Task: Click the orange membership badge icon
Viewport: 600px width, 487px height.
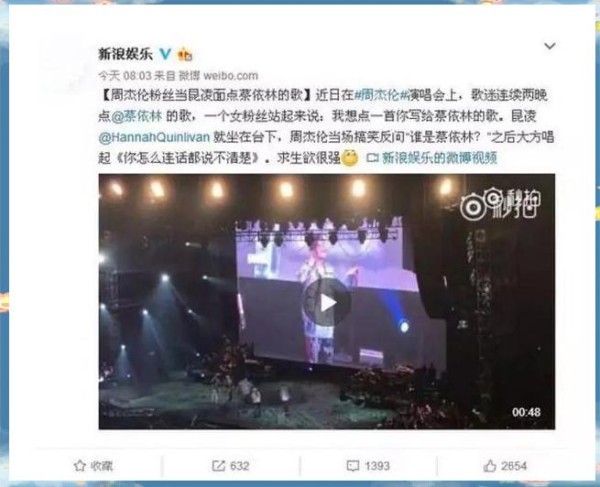Action: (x=185, y=55)
